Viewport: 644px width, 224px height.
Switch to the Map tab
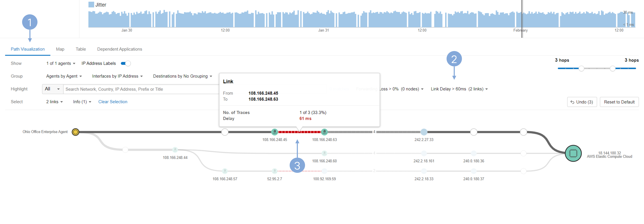60,49
